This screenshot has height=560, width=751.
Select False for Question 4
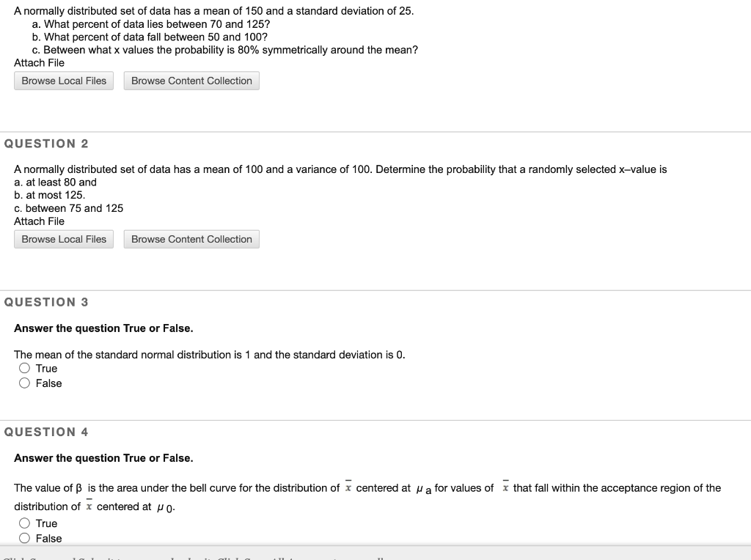24,538
